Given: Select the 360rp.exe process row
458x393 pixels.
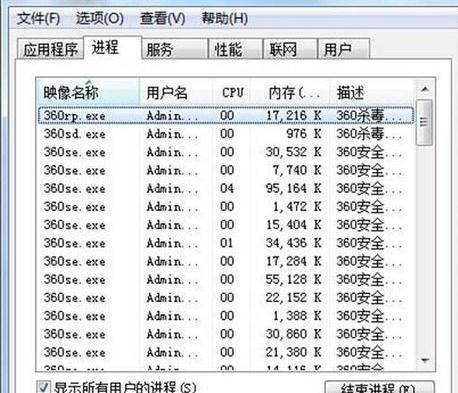Looking at the screenshot, I should 226,116.
